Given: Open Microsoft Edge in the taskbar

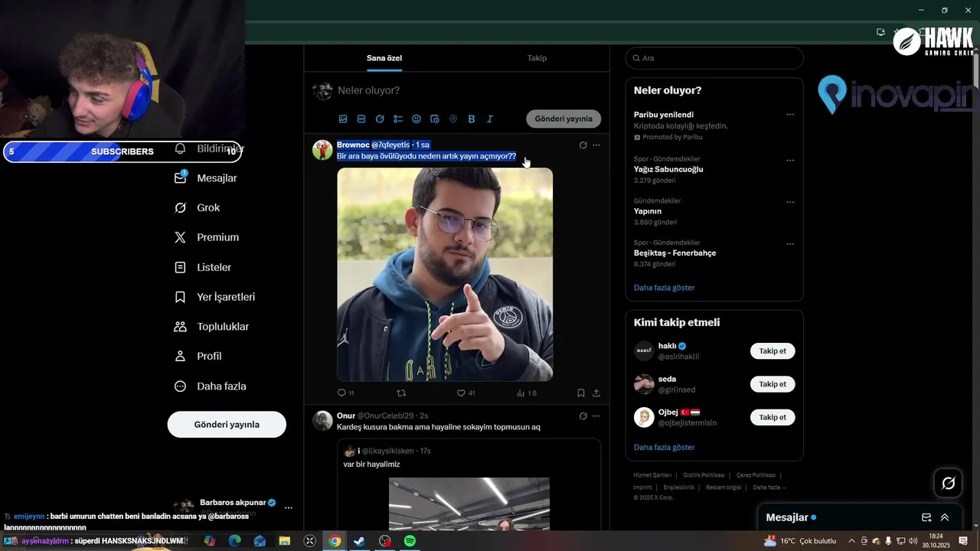Looking at the screenshot, I should click(234, 541).
